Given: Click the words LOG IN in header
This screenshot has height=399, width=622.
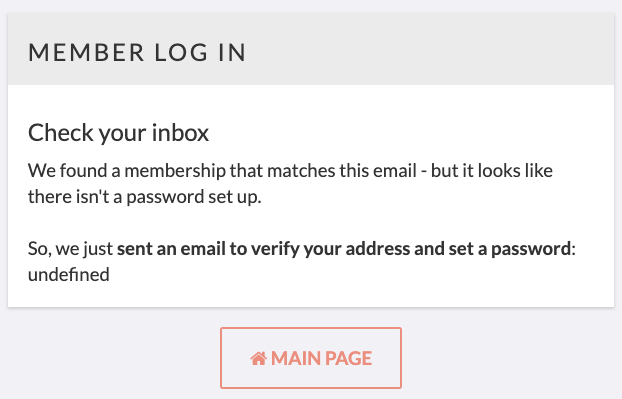Looking at the screenshot, I should pyautogui.click(x=200, y=52).
